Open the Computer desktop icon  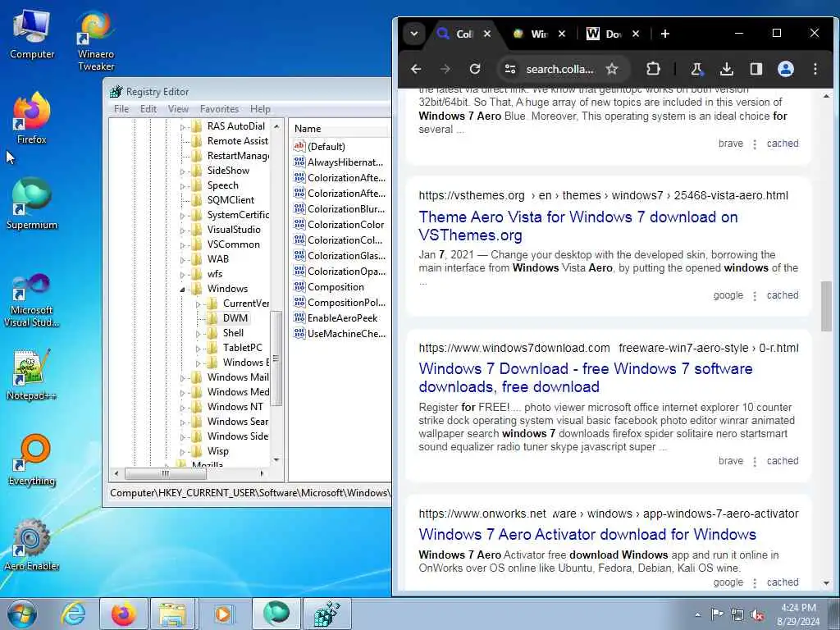coord(32,34)
